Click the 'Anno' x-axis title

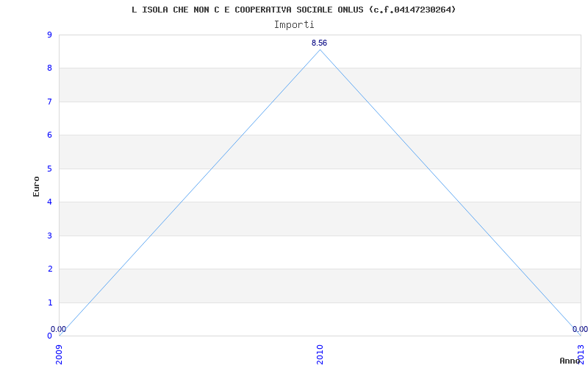[570, 361]
